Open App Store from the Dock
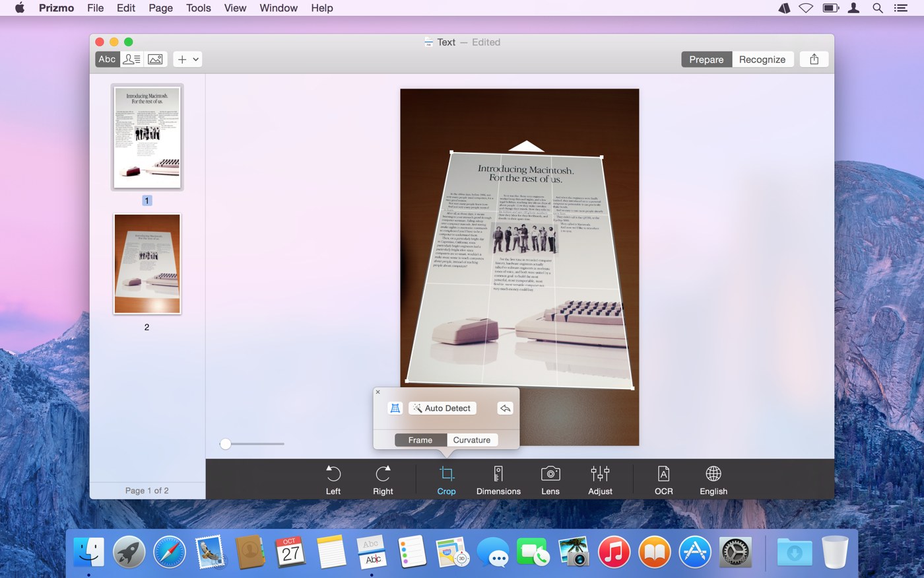924x578 pixels. [695, 552]
